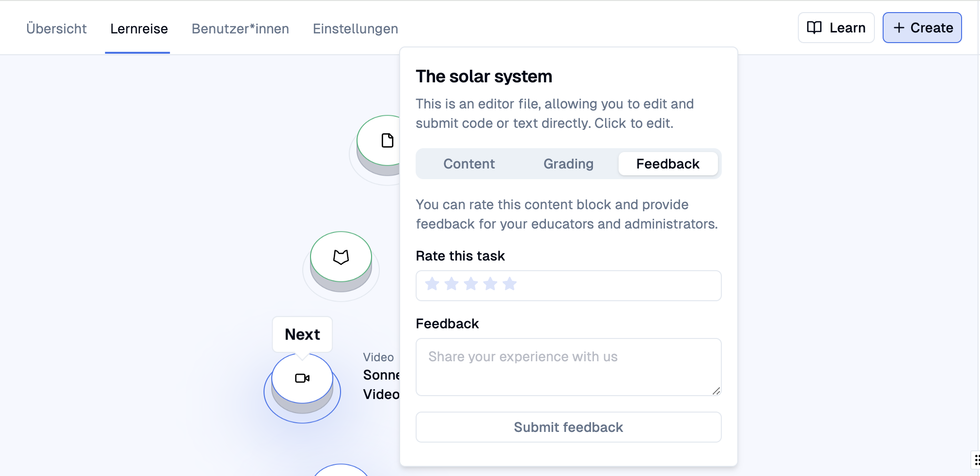This screenshot has width=980, height=476.
Task: Give a three-star rating
Action: (x=471, y=284)
